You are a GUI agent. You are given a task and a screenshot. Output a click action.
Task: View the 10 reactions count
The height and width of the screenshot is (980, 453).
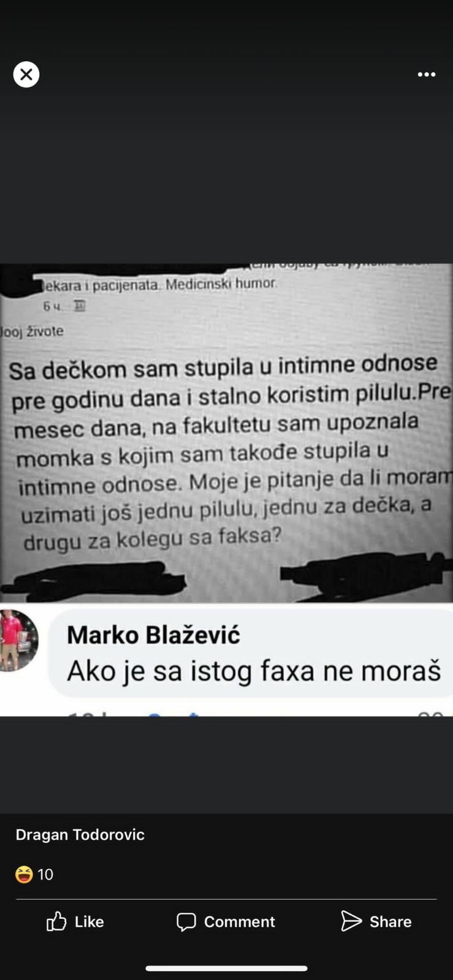(x=45, y=874)
